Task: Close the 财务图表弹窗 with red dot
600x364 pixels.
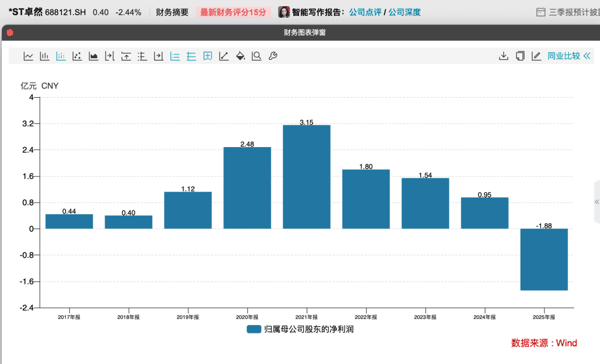Action: coord(10,33)
